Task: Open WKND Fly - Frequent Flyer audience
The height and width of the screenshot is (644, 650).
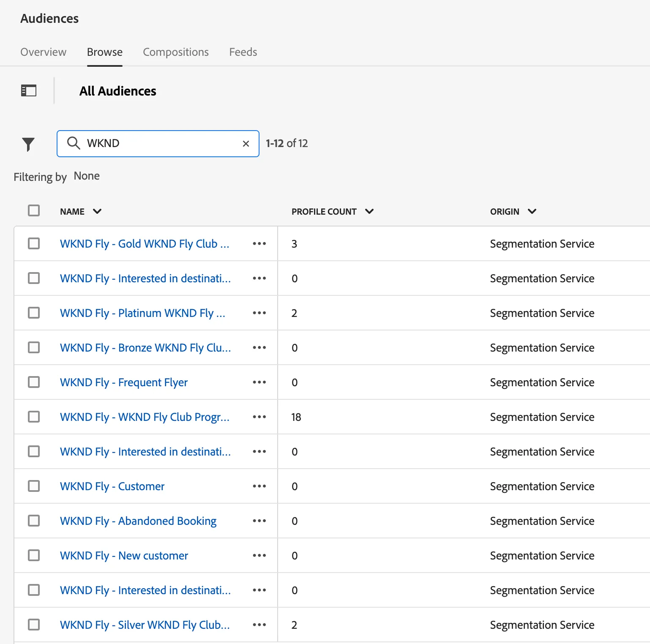Action: point(124,382)
